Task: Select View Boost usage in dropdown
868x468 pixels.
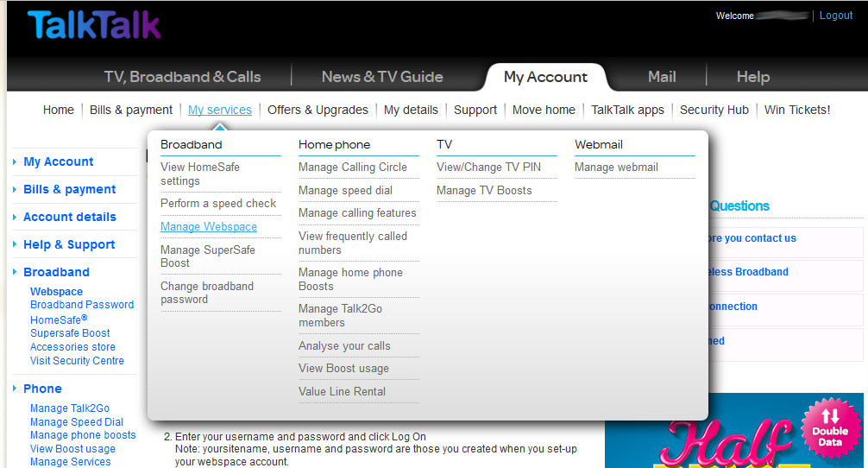Action: [x=343, y=369]
